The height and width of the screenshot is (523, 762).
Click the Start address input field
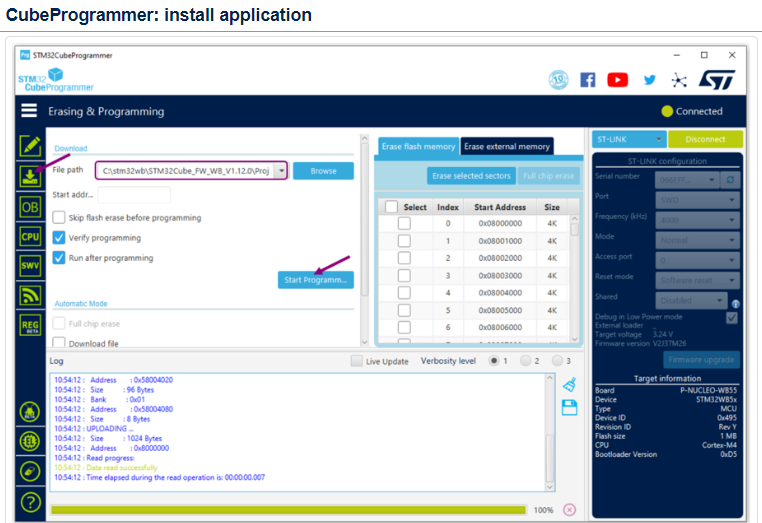point(134,194)
